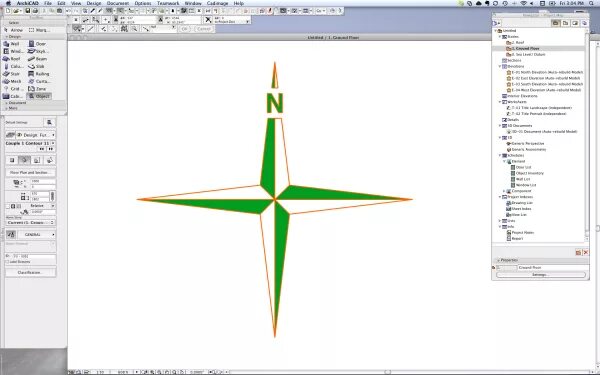The width and height of the screenshot is (600, 375).
Task: Open the File menu
Action: pyautogui.click(x=48, y=3)
